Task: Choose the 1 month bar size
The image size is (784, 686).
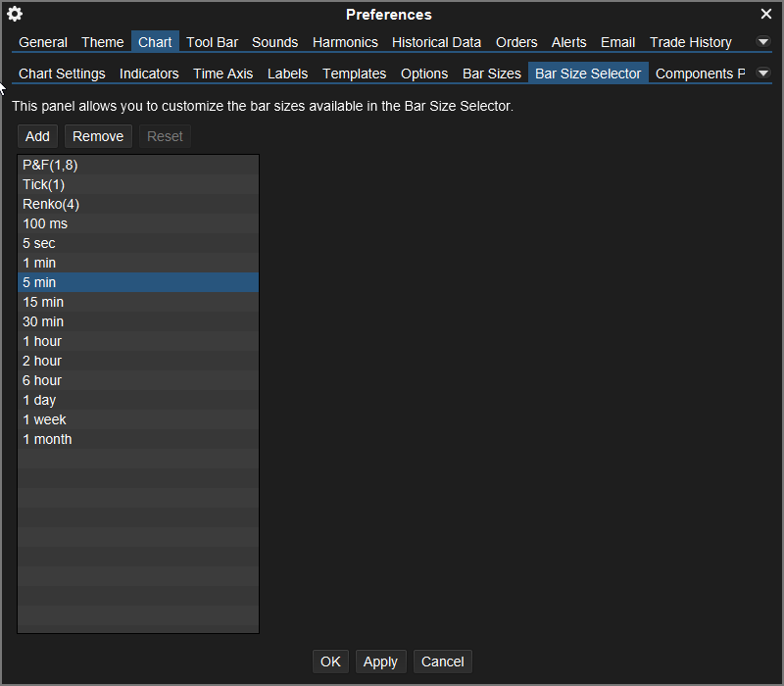Action: point(47,439)
